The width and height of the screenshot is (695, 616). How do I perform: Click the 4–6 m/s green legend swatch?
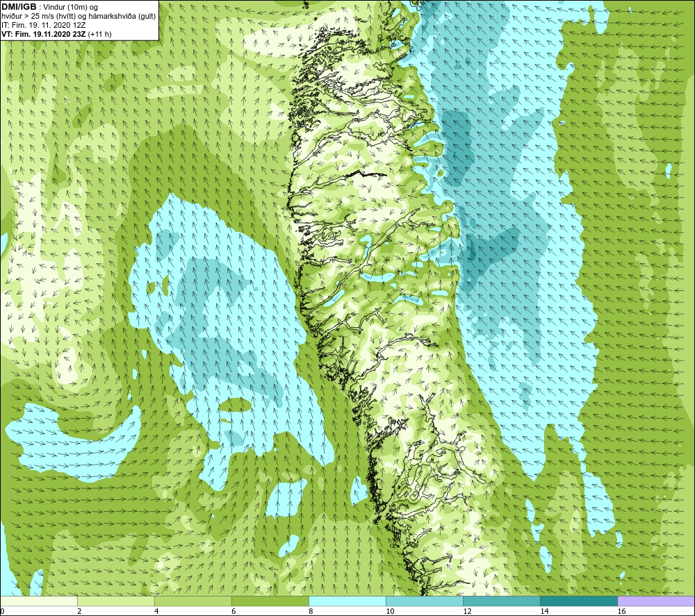tap(193, 601)
